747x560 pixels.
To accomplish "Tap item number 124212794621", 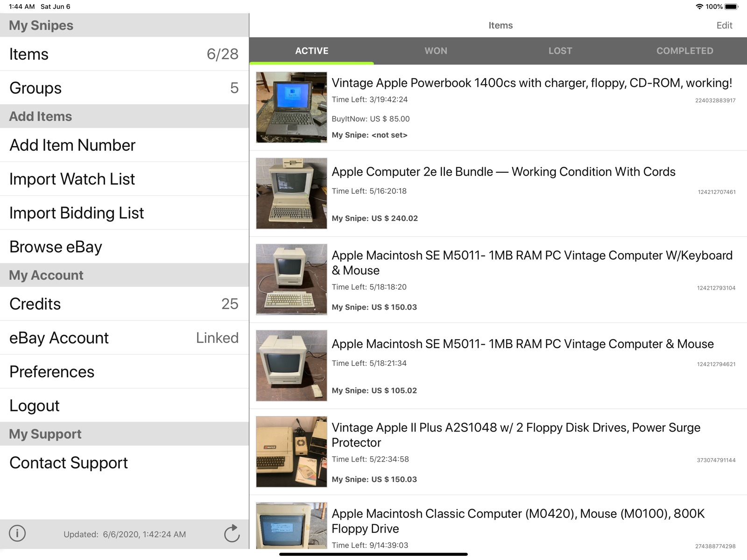I will pyautogui.click(x=716, y=364).
